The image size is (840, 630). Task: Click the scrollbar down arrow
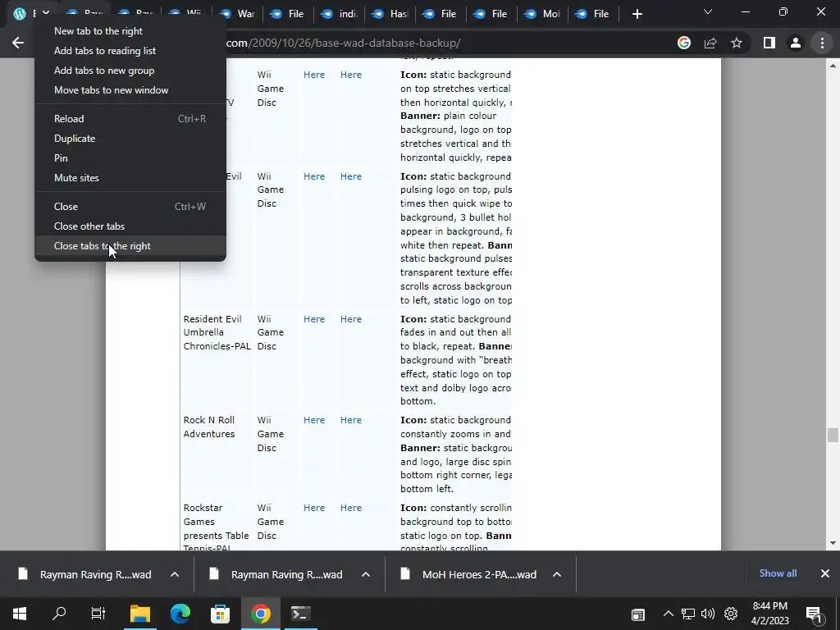coord(833,543)
